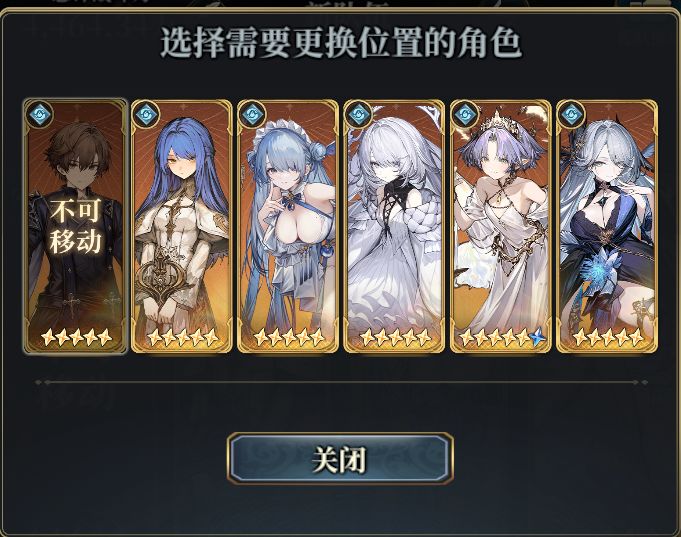Click the 不可移动 label on first card

tap(76, 226)
